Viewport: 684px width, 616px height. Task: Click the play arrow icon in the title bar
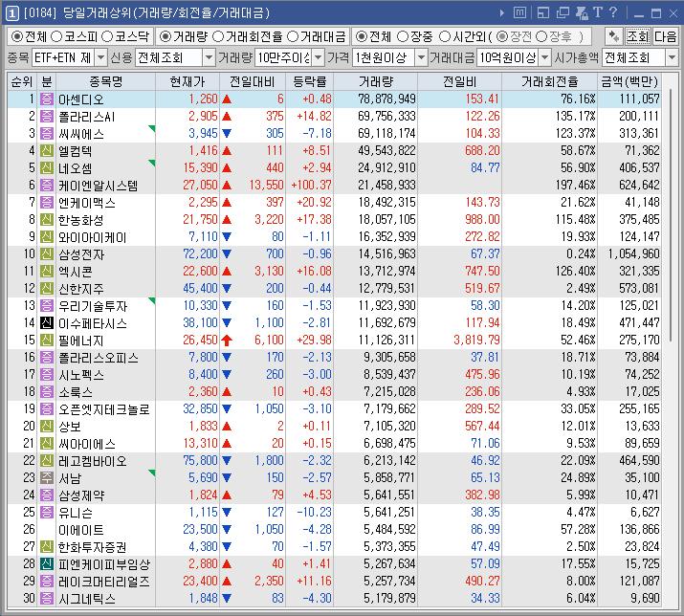(x=501, y=13)
